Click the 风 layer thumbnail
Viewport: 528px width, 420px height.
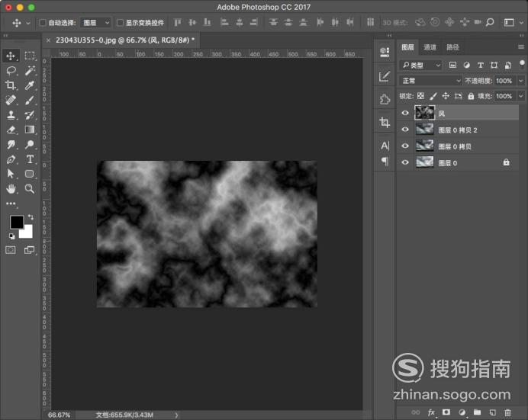[x=424, y=113]
